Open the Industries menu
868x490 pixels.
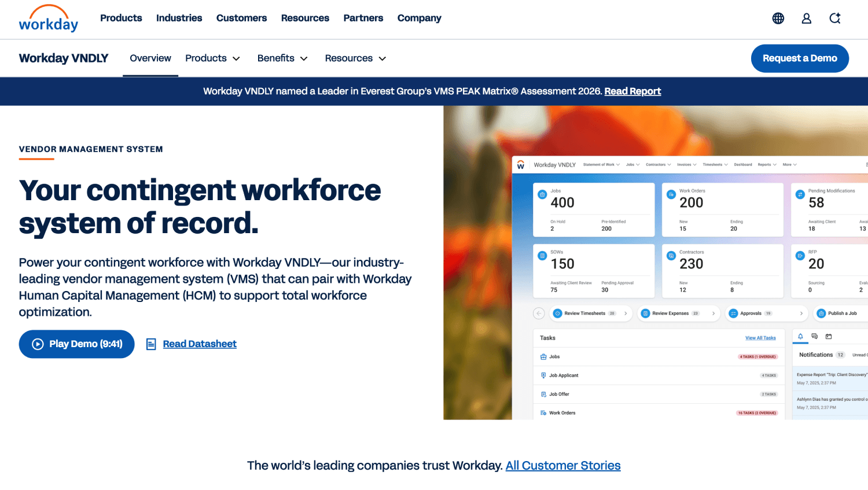coord(179,18)
